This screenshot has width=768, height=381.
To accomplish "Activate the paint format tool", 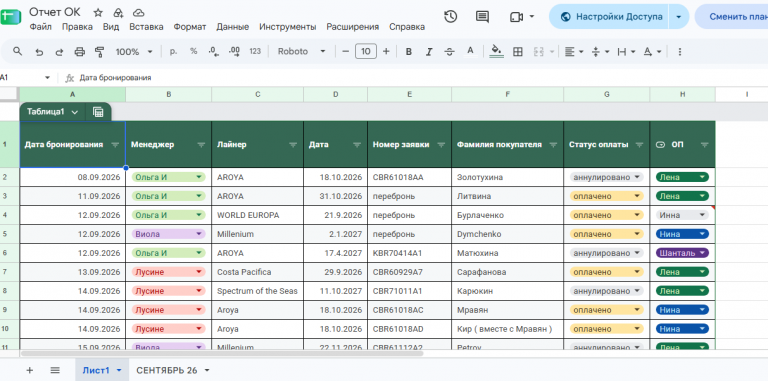I will pyautogui.click(x=99, y=52).
